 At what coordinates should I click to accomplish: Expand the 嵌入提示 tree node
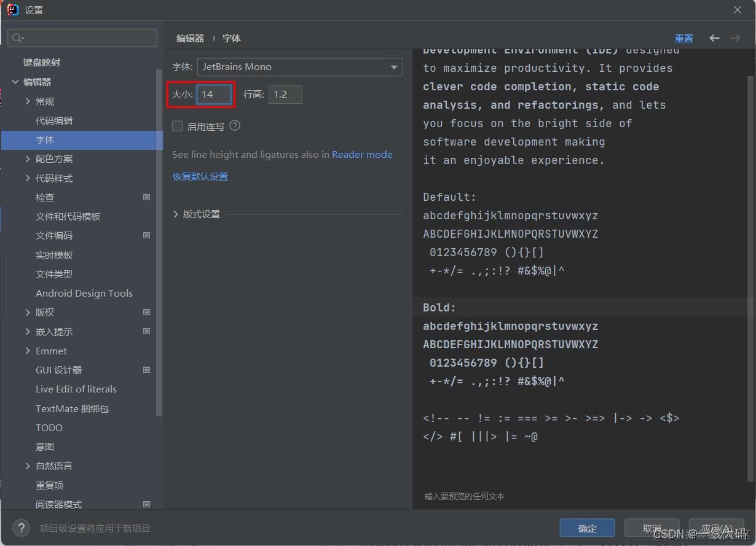[28, 331]
